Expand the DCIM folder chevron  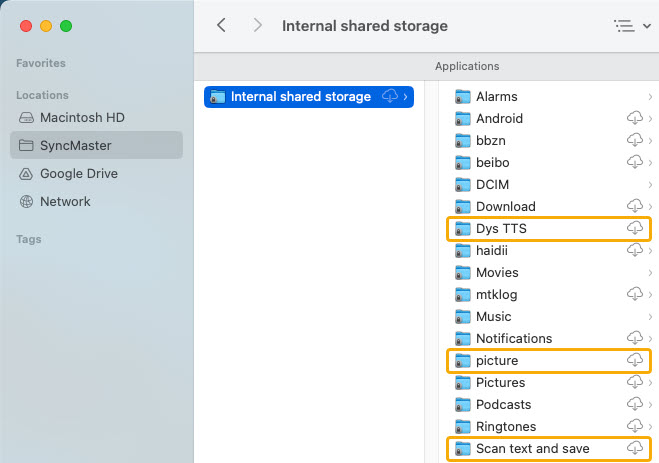point(650,184)
